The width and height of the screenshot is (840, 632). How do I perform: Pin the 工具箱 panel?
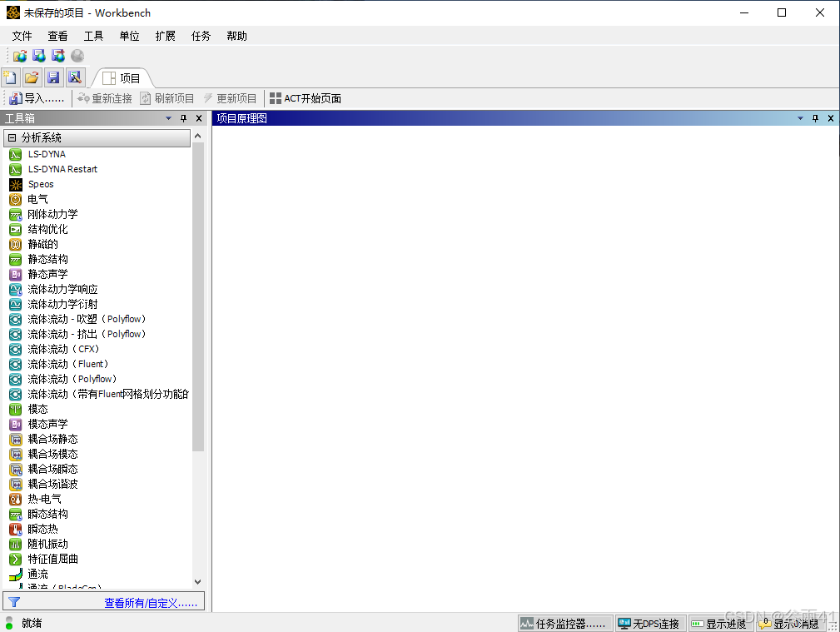click(x=184, y=118)
